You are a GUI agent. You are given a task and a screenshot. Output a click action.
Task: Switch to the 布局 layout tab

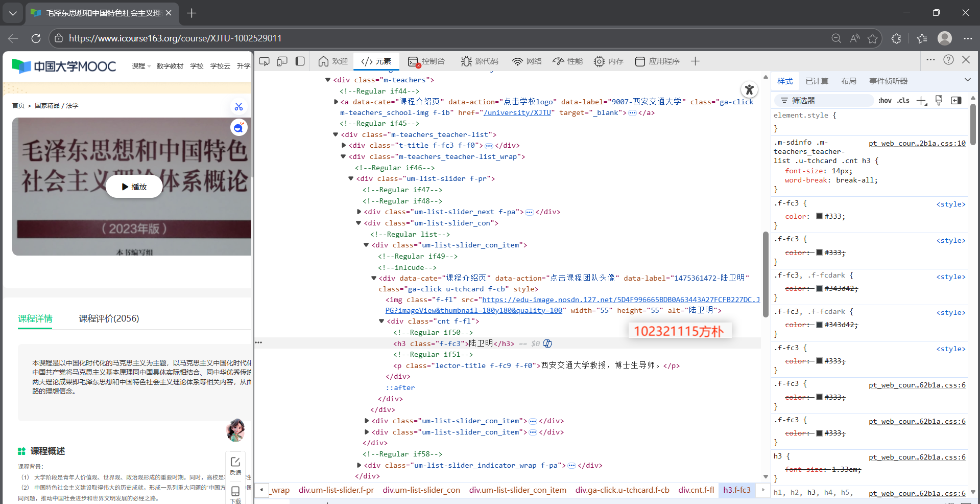coord(849,81)
